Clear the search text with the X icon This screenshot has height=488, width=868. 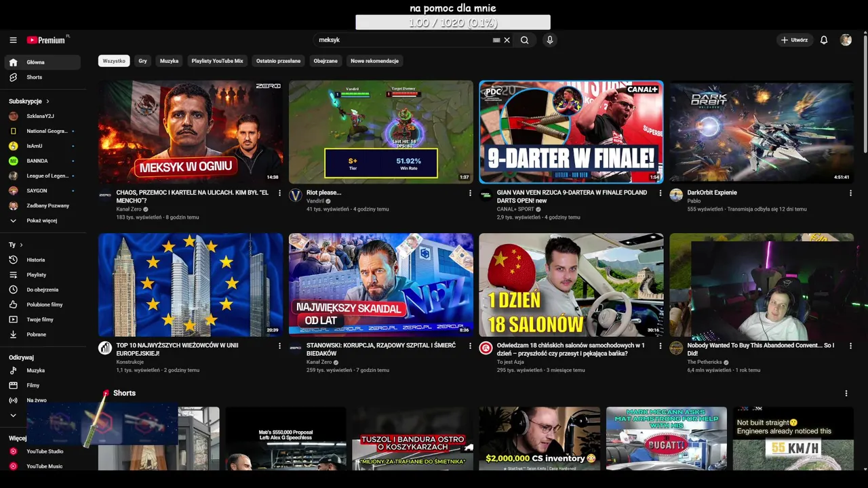[x=507, y=40]
